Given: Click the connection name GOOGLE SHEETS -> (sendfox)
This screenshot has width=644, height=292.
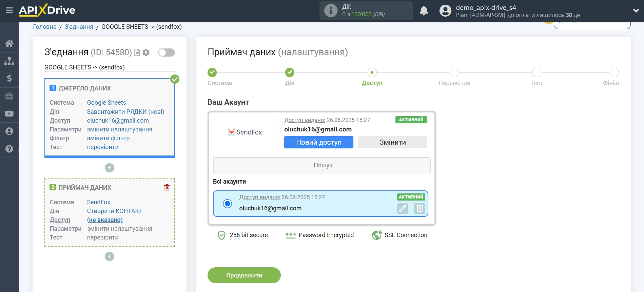Looking at the screenshot, I should [84, 67].
